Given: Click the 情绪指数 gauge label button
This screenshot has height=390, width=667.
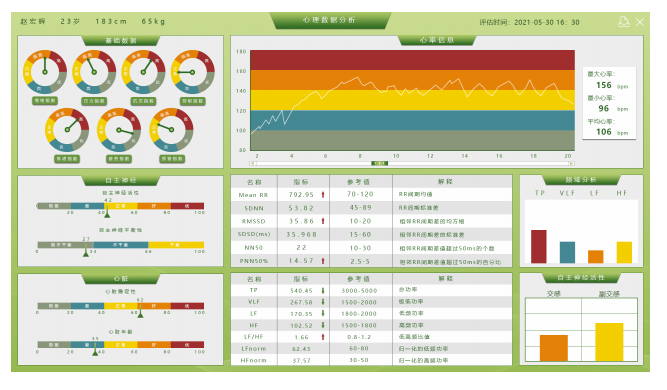Looking at the screenshot, I should (x=45, y=101).
